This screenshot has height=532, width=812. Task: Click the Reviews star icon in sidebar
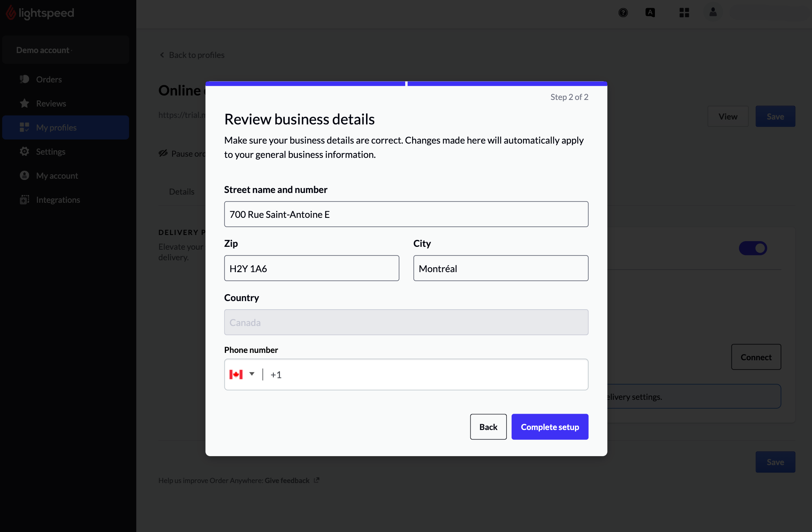coord(24,103)
